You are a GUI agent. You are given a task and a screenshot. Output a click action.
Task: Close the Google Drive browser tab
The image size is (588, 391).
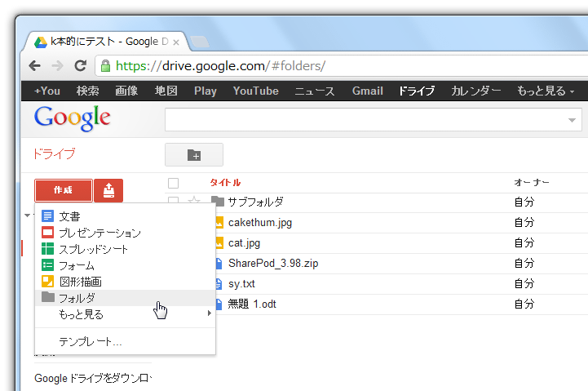tap(176, 42)
